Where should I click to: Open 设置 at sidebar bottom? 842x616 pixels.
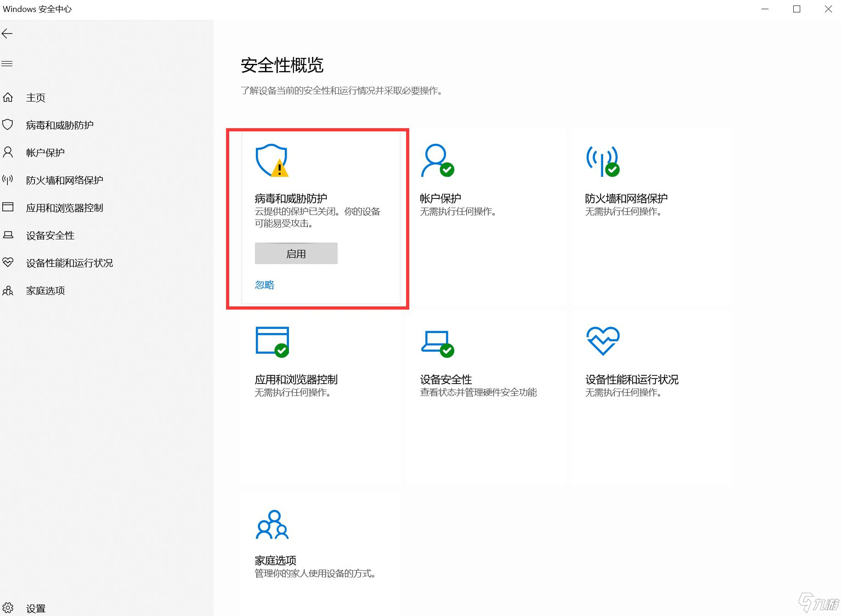[36, 609]
